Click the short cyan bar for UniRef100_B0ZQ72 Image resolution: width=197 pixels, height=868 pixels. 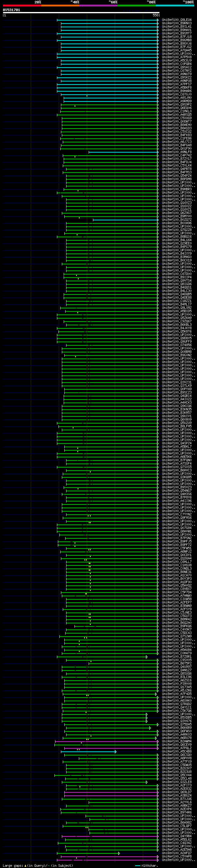[x=126, y=220]
